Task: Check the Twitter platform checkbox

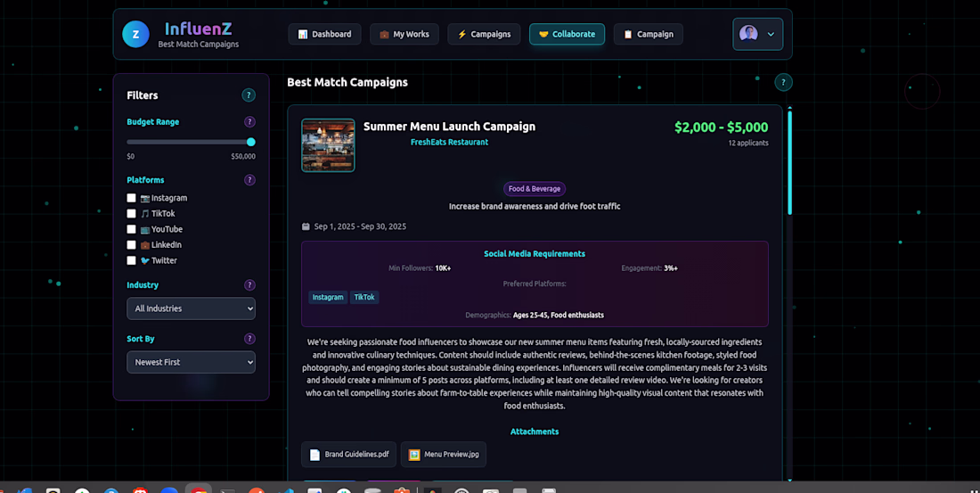Action: [x=131, y=260]
